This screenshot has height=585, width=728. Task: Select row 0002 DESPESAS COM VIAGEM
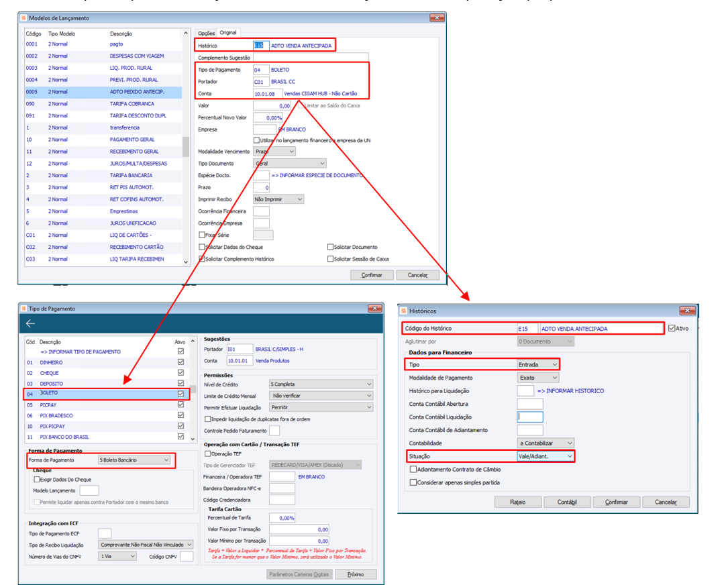pyautogui.click(x=103, y=56)
